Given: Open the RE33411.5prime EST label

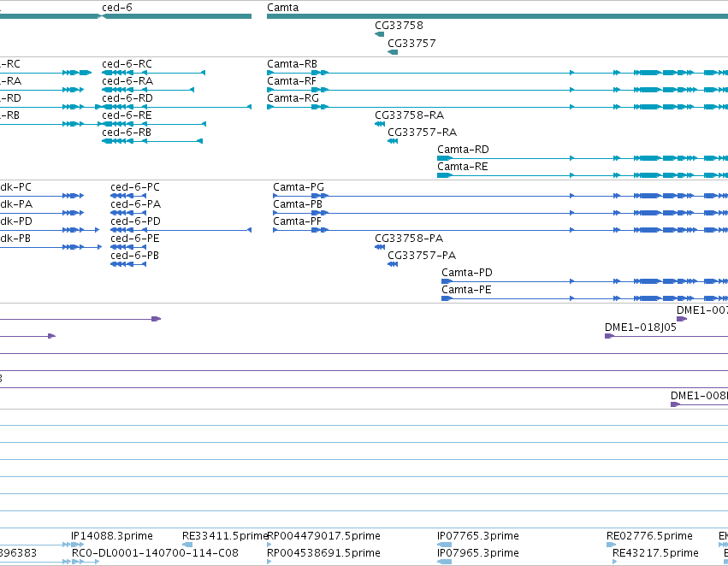Looking at the screenshot, I should click(225, 536).
